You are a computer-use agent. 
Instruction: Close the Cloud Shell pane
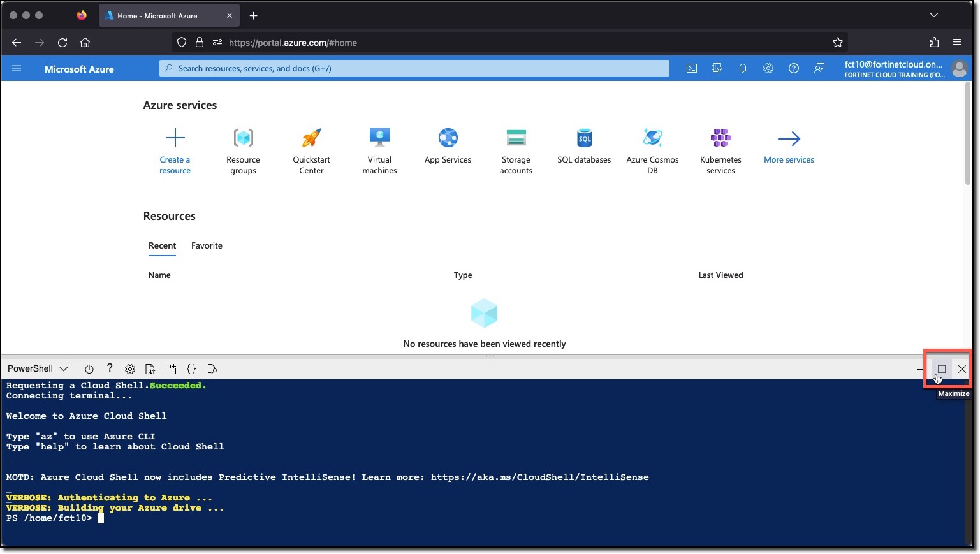(962, 369)
